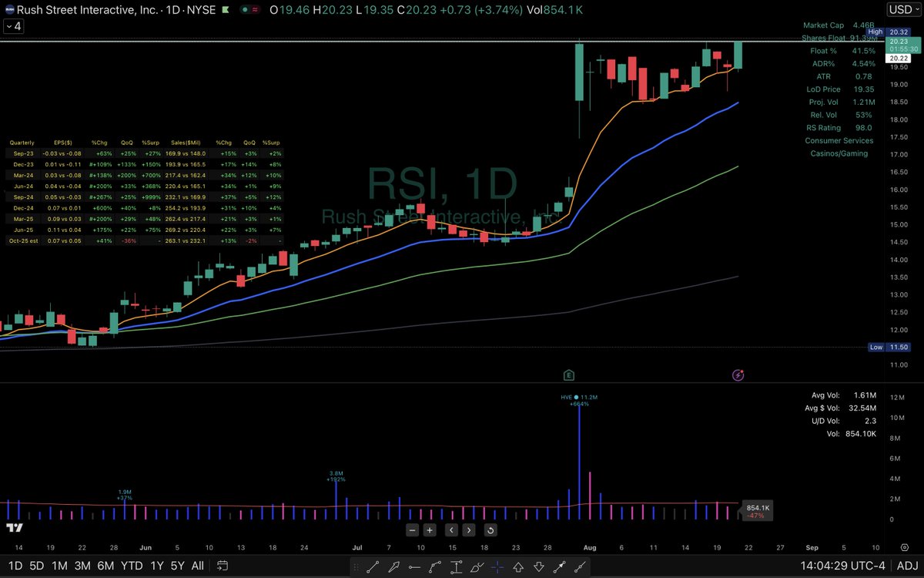This screenshot has height=578, width=924.
Task: Click the 3.8M +192% volume label
Action: point(336,476)
